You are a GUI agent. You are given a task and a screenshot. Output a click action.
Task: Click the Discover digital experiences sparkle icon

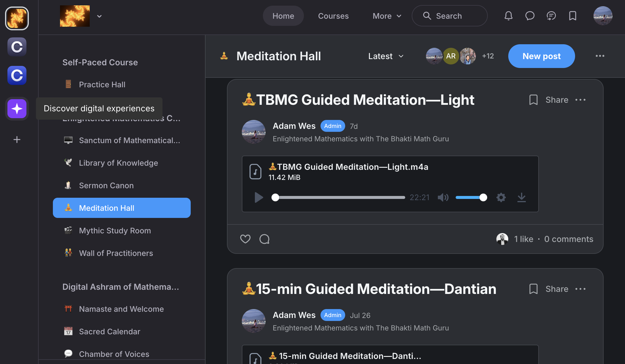pos(17,109)
